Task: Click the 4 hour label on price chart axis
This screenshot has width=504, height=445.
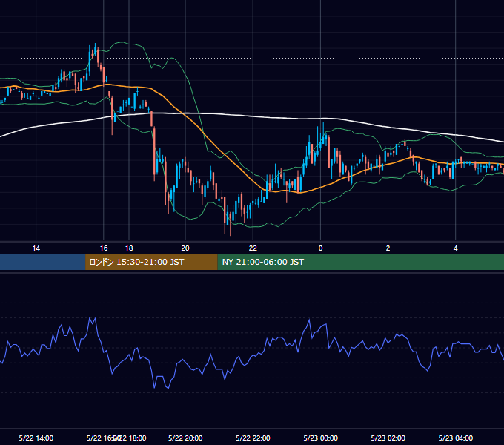Action: point(456,248)
